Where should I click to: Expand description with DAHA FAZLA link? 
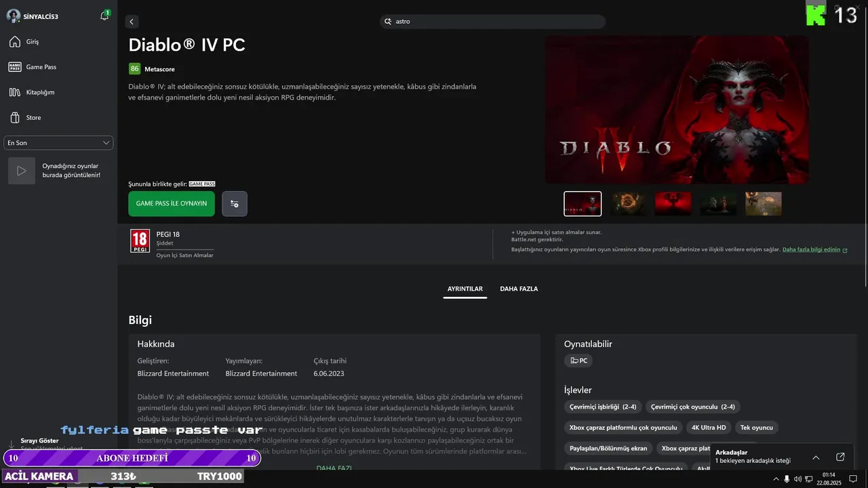[334, 468]
